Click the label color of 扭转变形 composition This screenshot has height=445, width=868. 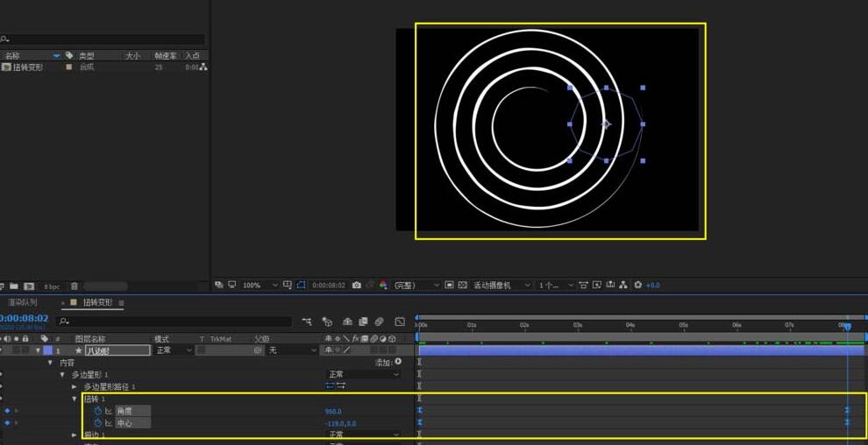69,67
